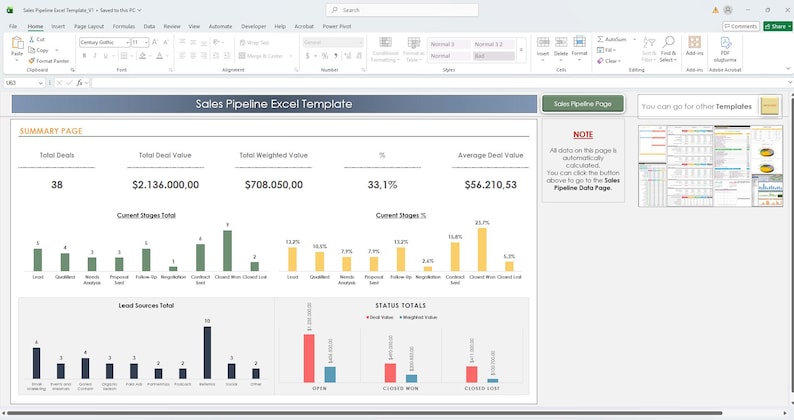Switch to the Data tab
This screenshot has height=420, width=794.
pyautogui.click(x=149, y=26)
